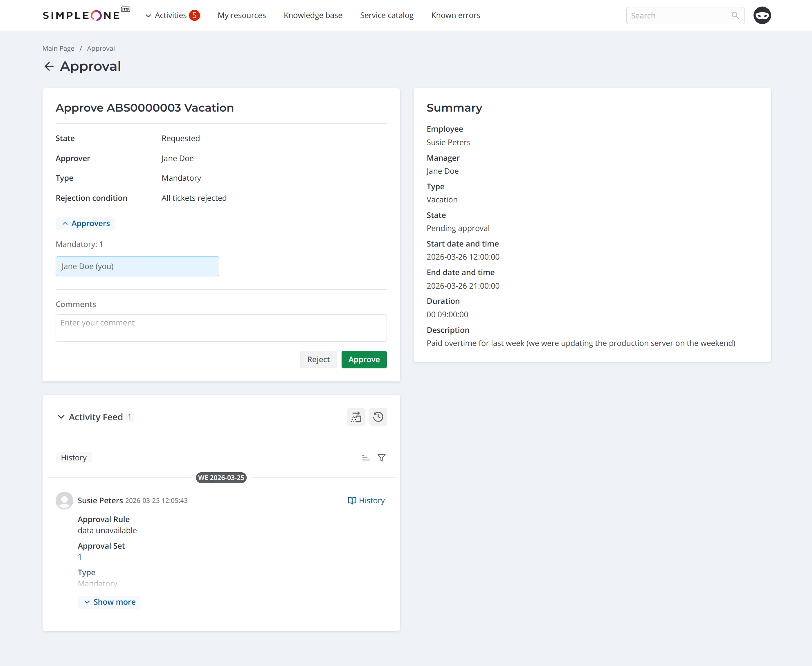Go to Service catalog
This screenshot has height=666, width=812.
tap(387, 15)
